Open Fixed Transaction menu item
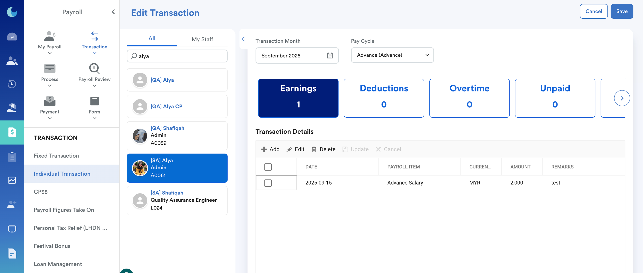The image size is (644, 273). pyautogui.click(x=56, y=156)
